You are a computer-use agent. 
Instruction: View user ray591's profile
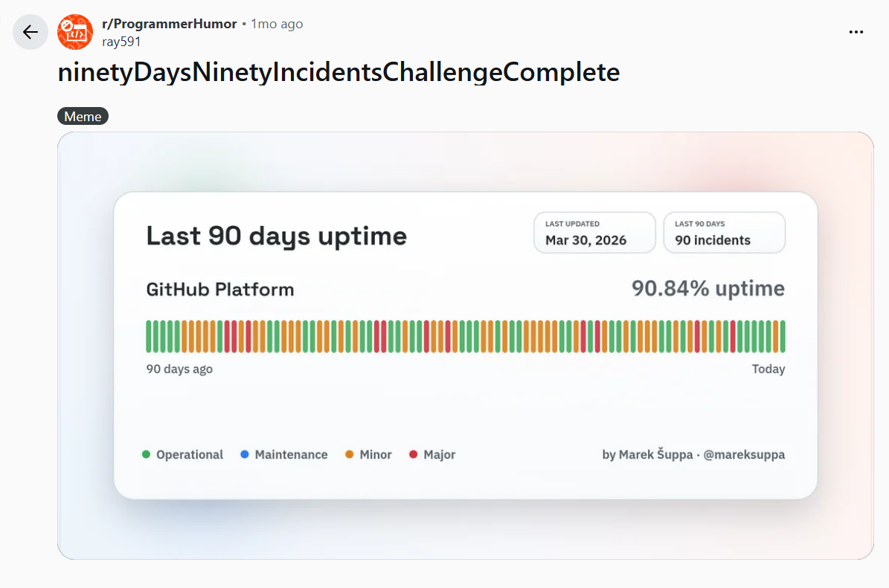pos(121,42)
